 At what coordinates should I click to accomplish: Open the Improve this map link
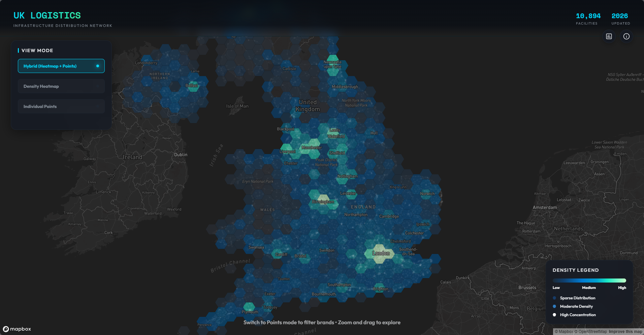(x=625, y=332)
